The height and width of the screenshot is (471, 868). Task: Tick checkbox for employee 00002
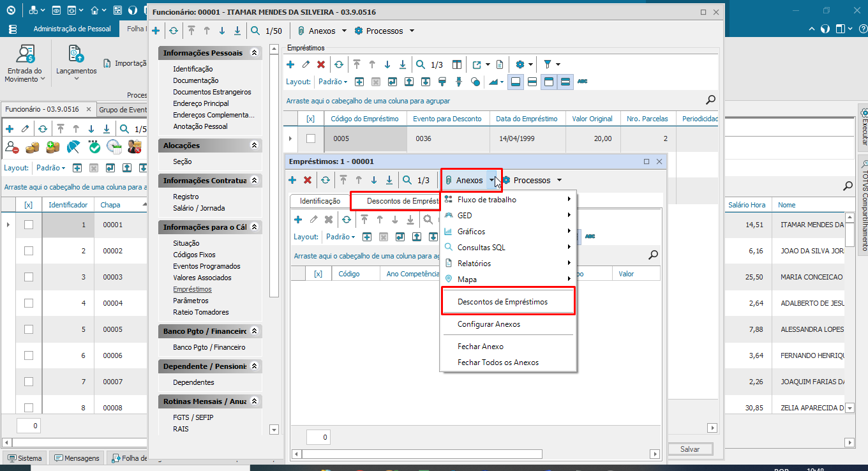(29, 251)
